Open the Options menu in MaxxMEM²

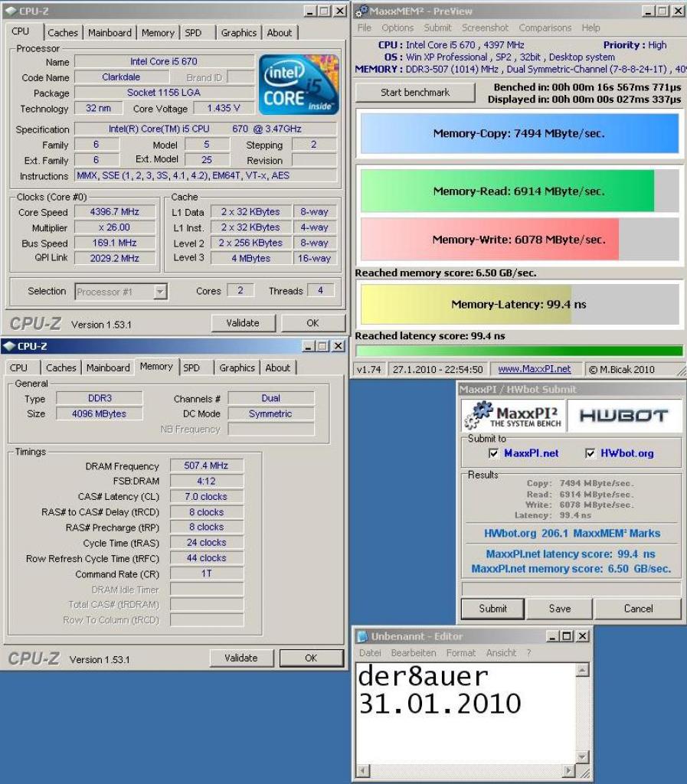pyautogui.click(x=397, y=28)
